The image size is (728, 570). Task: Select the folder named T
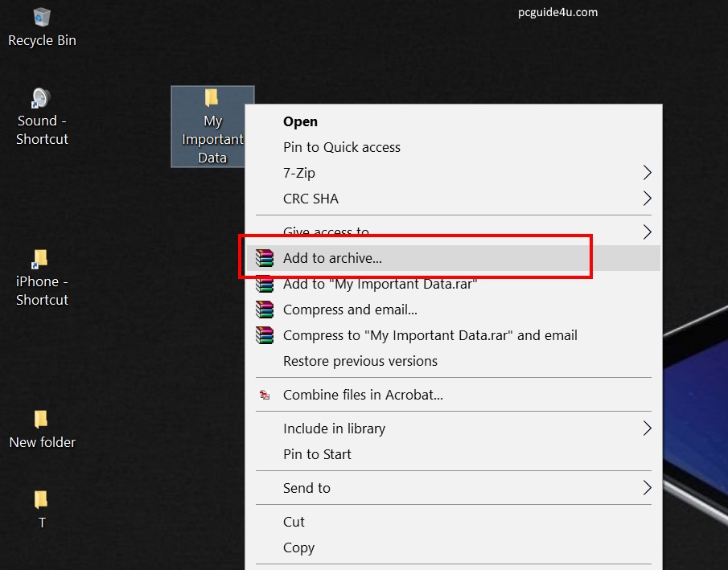tap(41, 500)
